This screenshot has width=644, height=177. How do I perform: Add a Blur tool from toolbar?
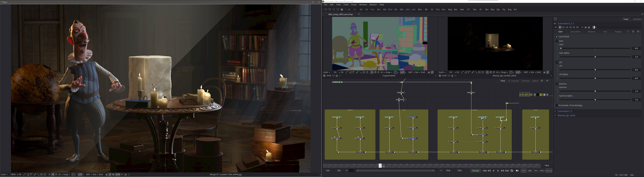click(420, 10)
